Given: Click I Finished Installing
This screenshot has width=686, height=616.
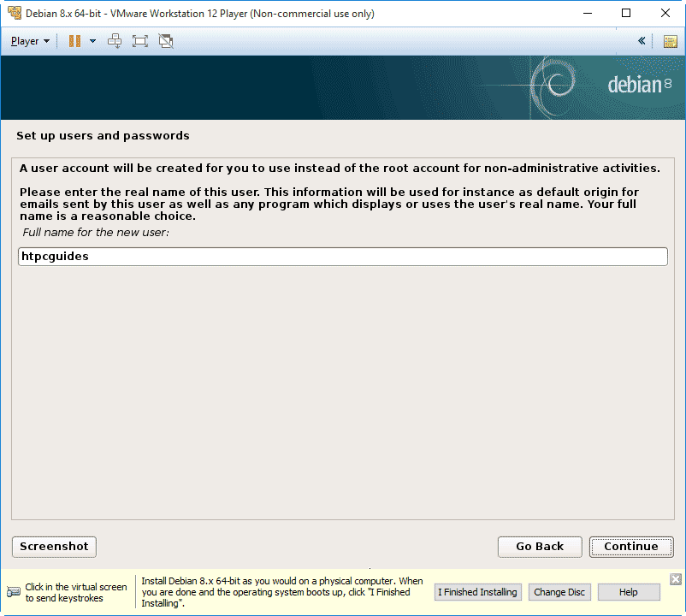Looking at the screenshot, I should (x=477, y=592).
